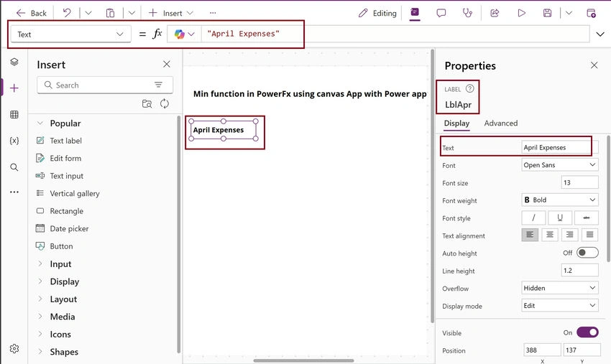Turn on the Auto height switch

click(x=587, y=253)
